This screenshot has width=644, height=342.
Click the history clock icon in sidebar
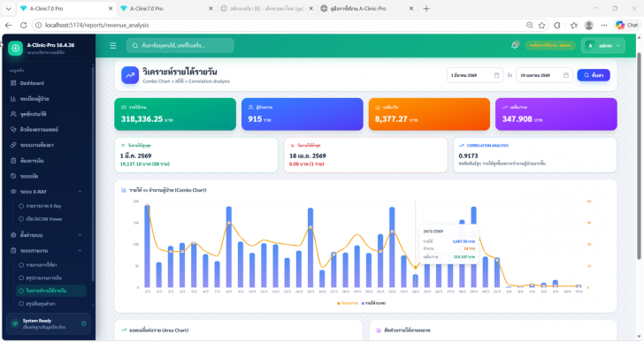tap(13, 176)
